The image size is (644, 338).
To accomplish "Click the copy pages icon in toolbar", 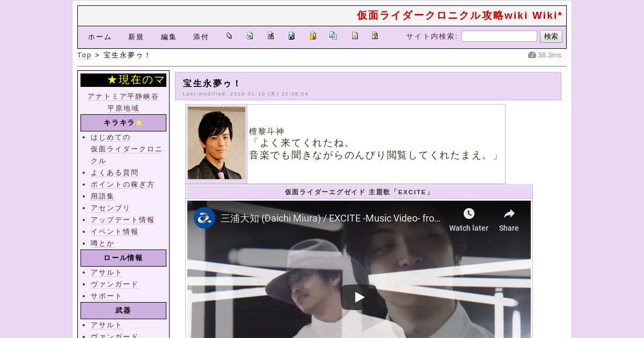I will 229,36.
